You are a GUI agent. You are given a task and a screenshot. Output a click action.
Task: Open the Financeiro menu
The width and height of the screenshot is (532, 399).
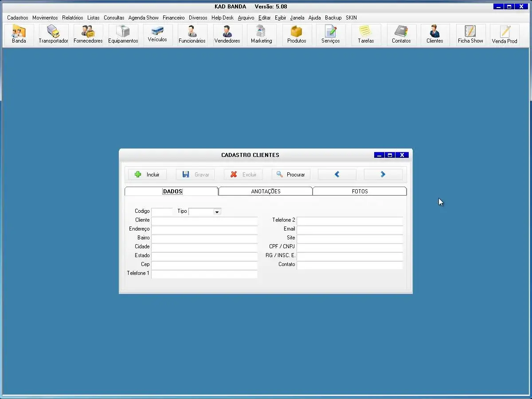pyautogui.click(x=173, y=18)
